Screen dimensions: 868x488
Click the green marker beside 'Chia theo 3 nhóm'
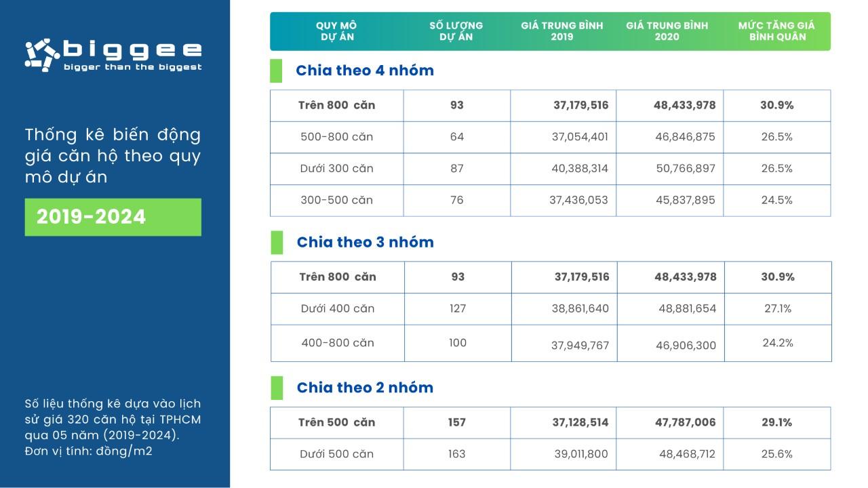point(276,242)
